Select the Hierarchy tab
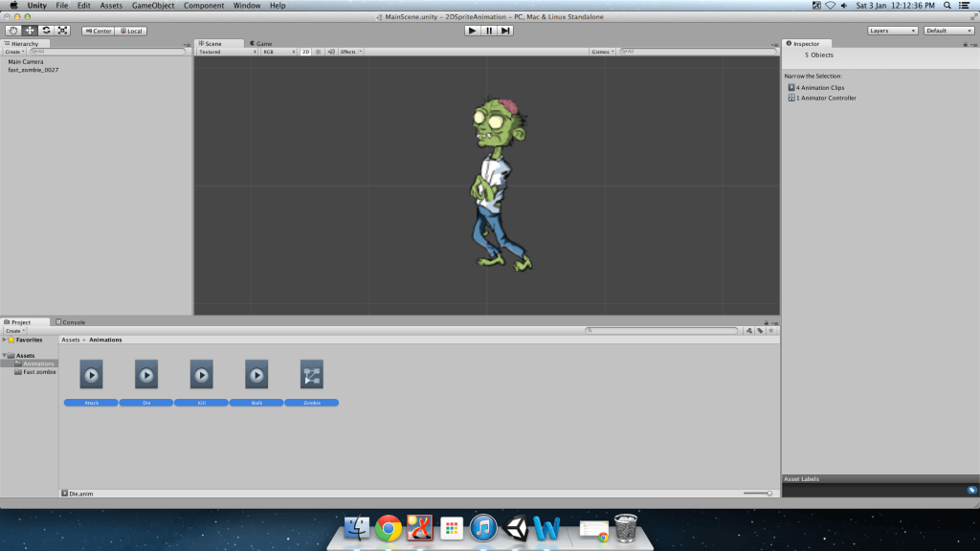 coord(24,44)
